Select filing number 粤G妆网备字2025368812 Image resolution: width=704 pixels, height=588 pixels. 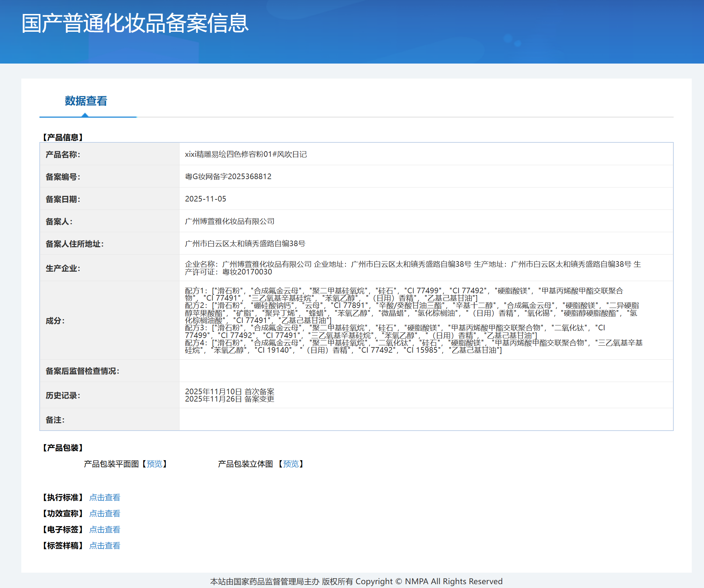click(228, 176)
